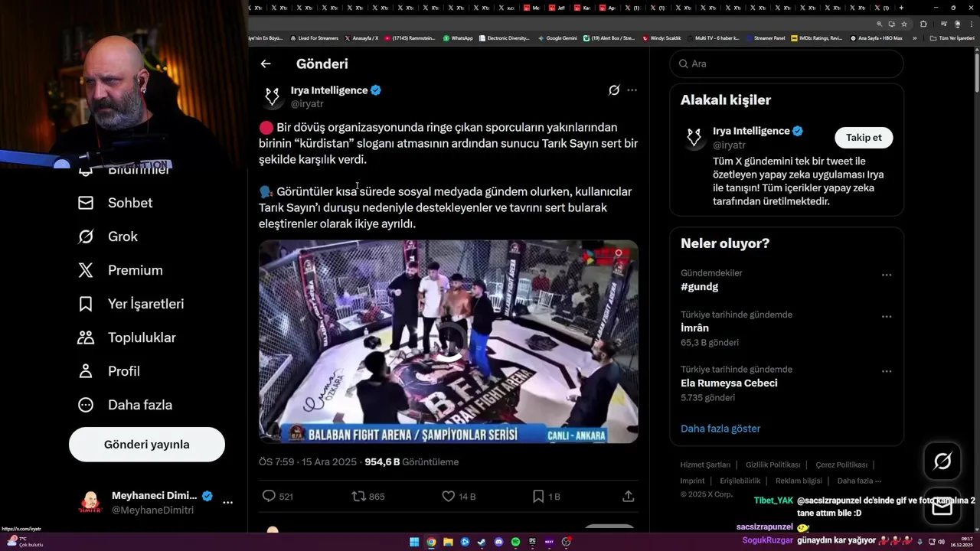This screenshot has width=980, height=551.
Task: Open Grok icon next to Irya Intelligence post header
Action: (614, 90)
